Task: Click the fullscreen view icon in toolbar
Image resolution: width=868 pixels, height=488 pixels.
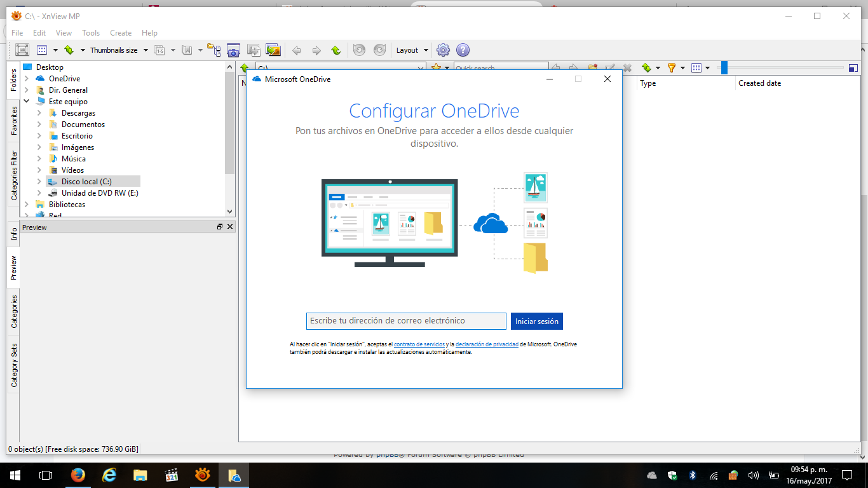Action: [x=22, y=50]
